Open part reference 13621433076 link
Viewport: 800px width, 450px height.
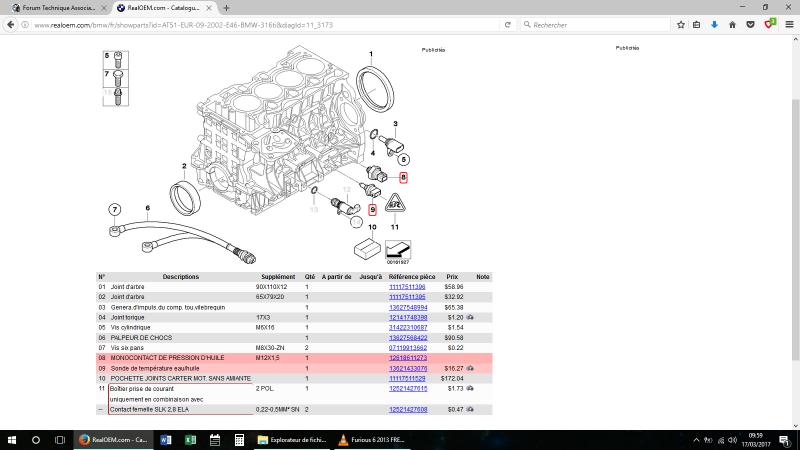click(x=408, y=368)
